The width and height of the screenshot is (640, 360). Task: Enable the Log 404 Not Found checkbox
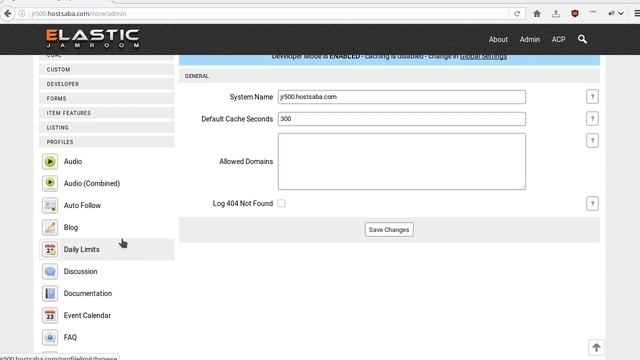click(281, 203)
